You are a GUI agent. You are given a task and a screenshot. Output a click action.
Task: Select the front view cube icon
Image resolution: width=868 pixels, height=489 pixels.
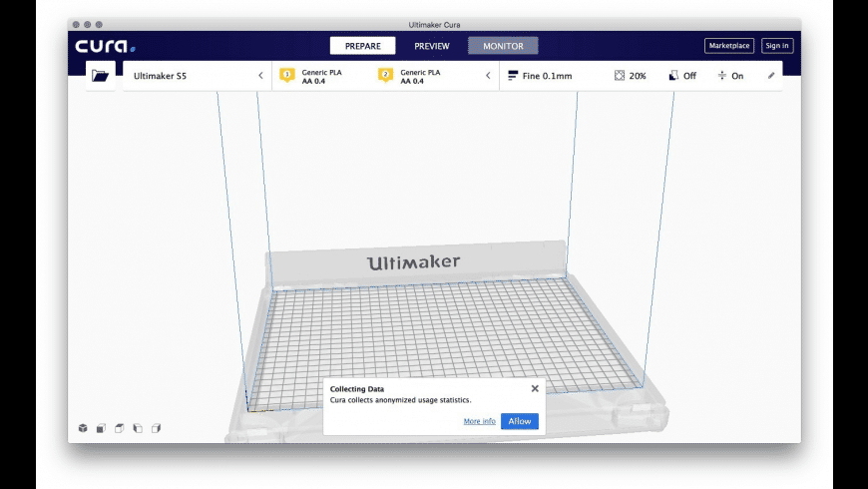click(102, 428)
